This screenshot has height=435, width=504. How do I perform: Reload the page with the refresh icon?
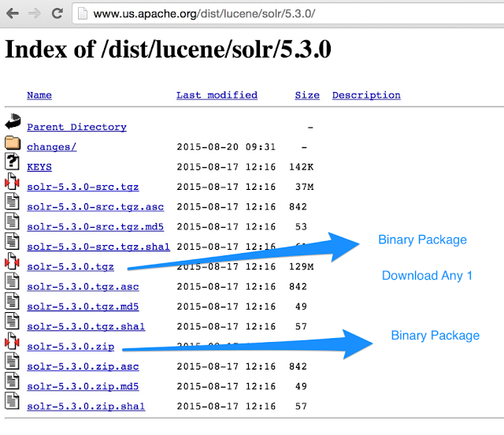57,13
